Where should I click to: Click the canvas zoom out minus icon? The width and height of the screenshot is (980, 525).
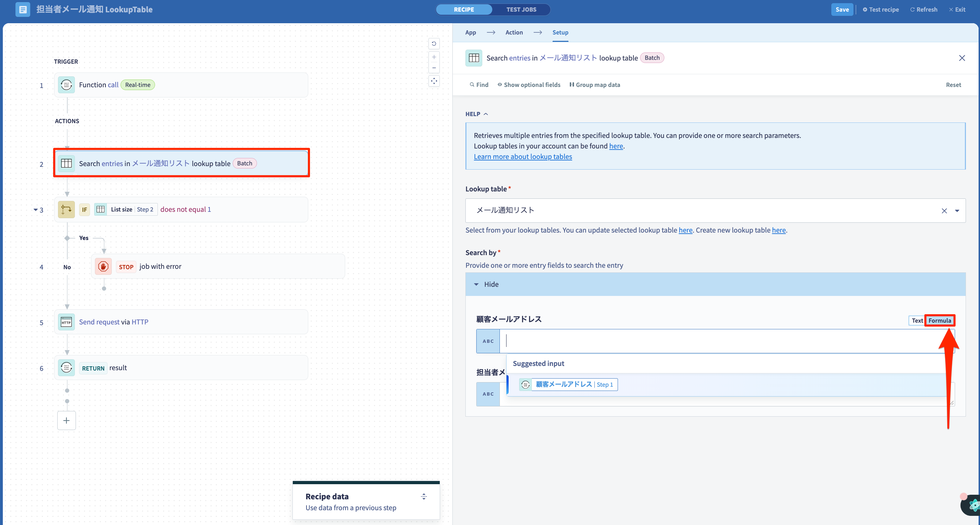pyautogui.click(x=434, y=68)
